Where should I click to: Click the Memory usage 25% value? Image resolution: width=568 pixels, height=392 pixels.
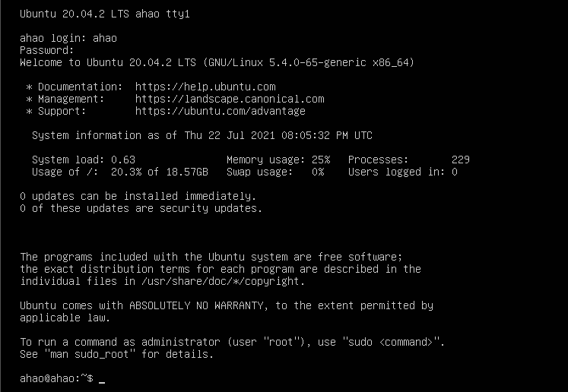(321, 160)
